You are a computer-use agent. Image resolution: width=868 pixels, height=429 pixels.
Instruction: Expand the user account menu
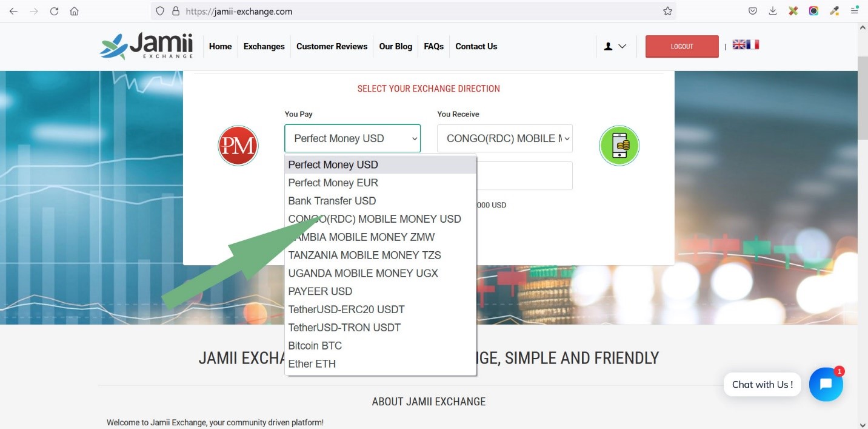tap(615, 46)
